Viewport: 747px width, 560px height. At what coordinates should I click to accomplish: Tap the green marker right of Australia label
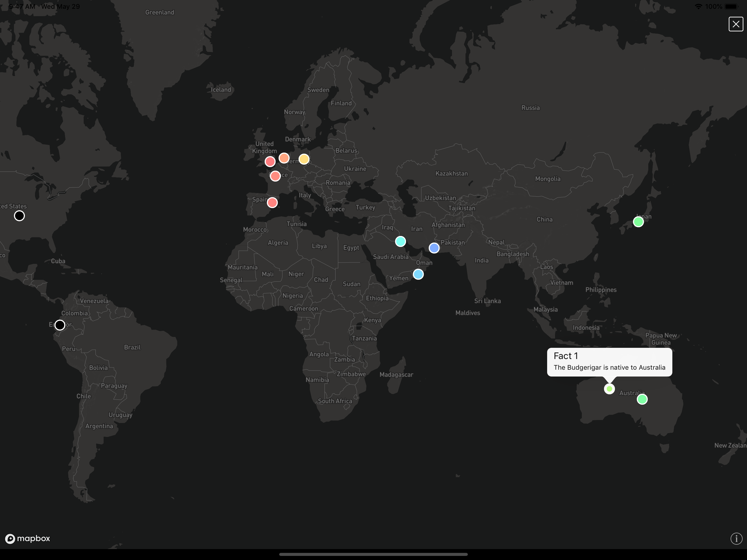coord(642,399)
